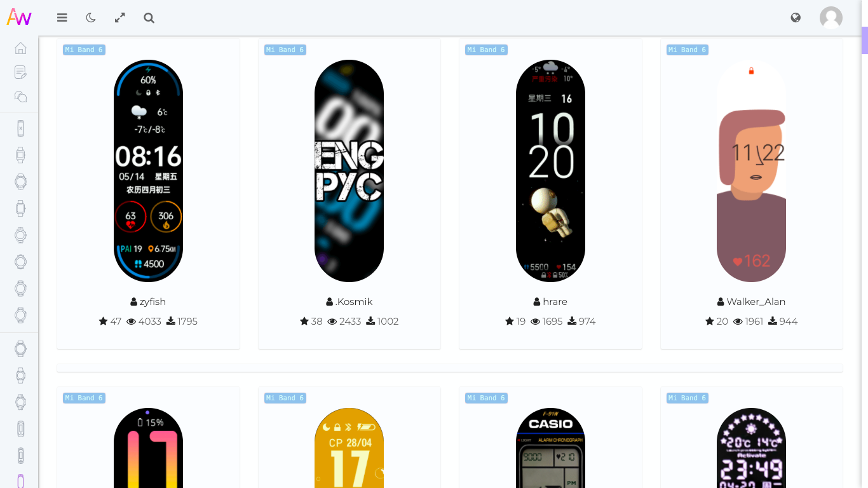The height and width of the screenshot is (488, 868).
Task: Click the download icon showing 944
Action: [773, 322]
